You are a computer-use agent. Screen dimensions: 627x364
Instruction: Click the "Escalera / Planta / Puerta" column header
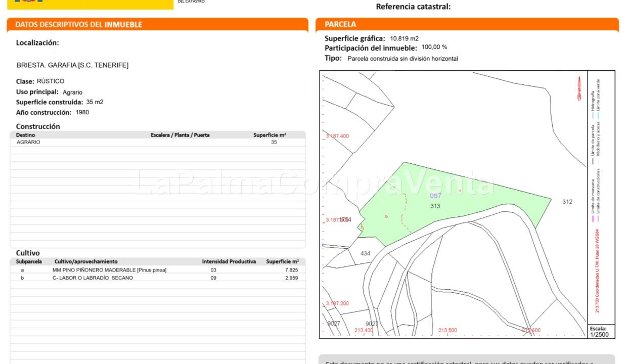pos(180,135)
